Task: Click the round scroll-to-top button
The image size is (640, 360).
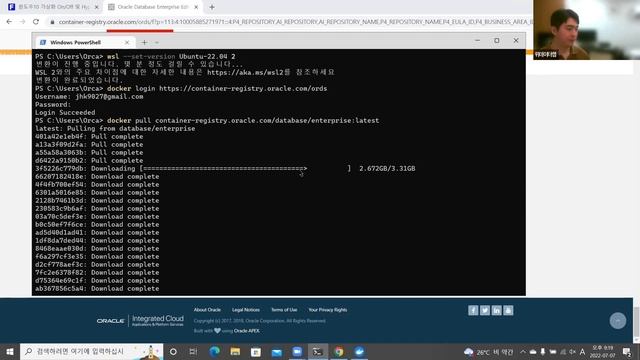Action: click(618, 321)
